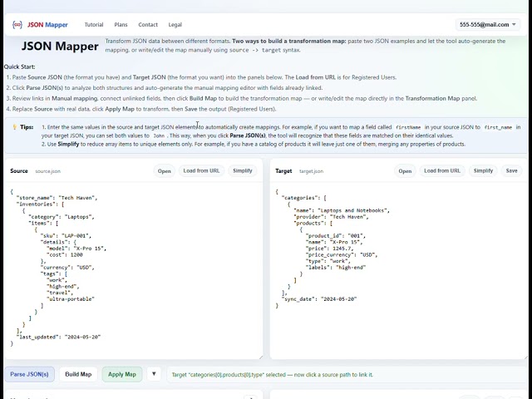Click the "ultra-portable" tag in Source
Viewport: 532px width, 399px height.
tap(70, 299)
